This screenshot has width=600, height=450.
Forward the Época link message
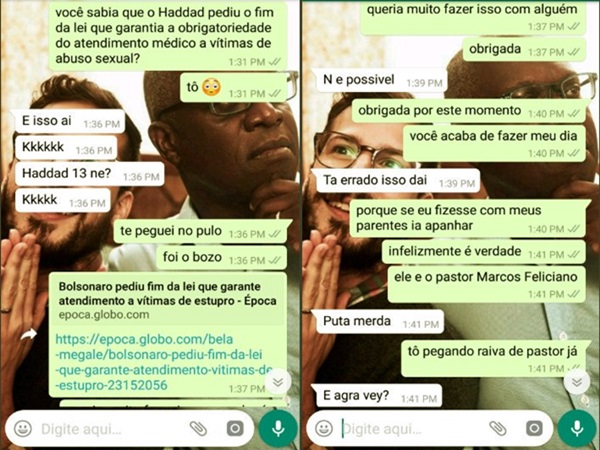tap(29, 335)
